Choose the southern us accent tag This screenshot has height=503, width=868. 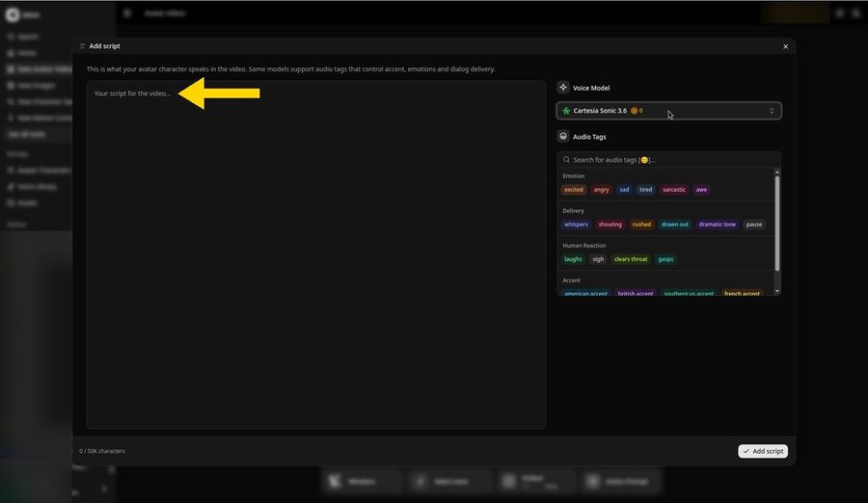tap(689, 293)
